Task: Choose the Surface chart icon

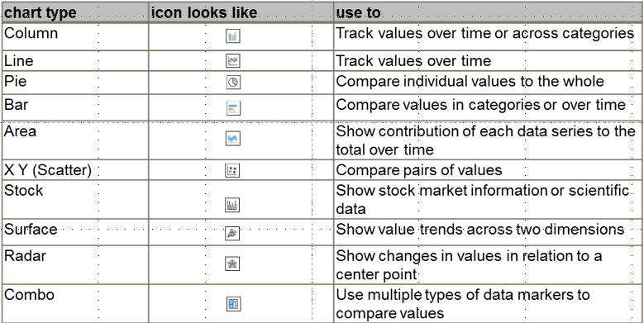Action: point(233,233)
